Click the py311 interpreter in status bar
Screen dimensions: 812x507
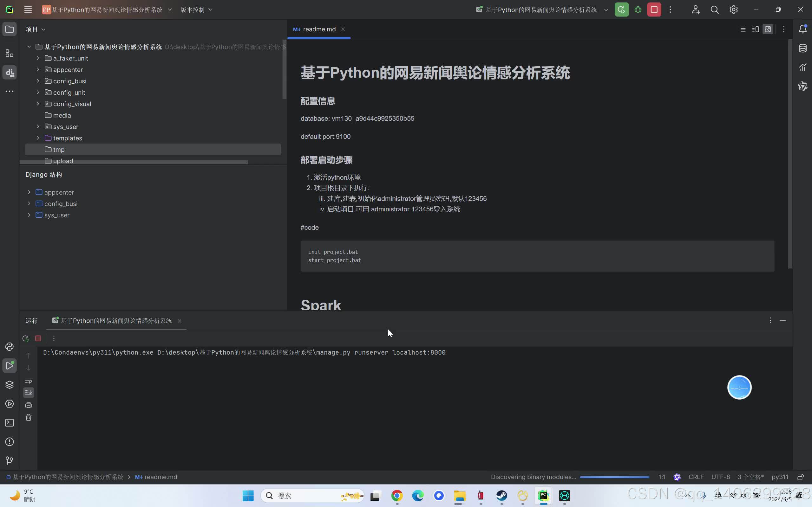tap(780, 477)
